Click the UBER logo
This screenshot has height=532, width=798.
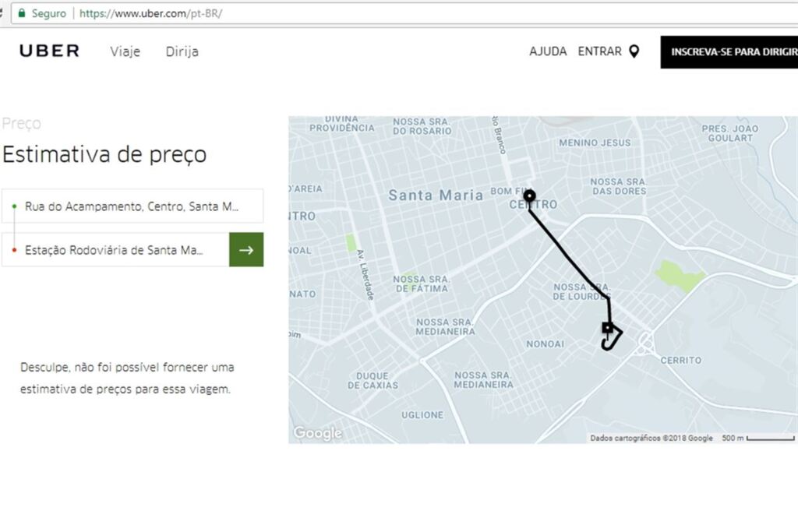48,51
